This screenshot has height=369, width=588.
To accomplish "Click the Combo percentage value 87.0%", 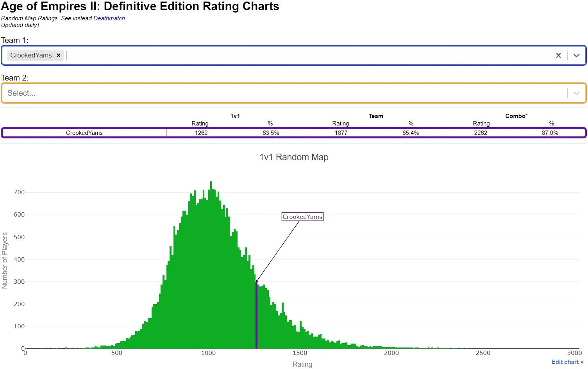I will 550,133.
